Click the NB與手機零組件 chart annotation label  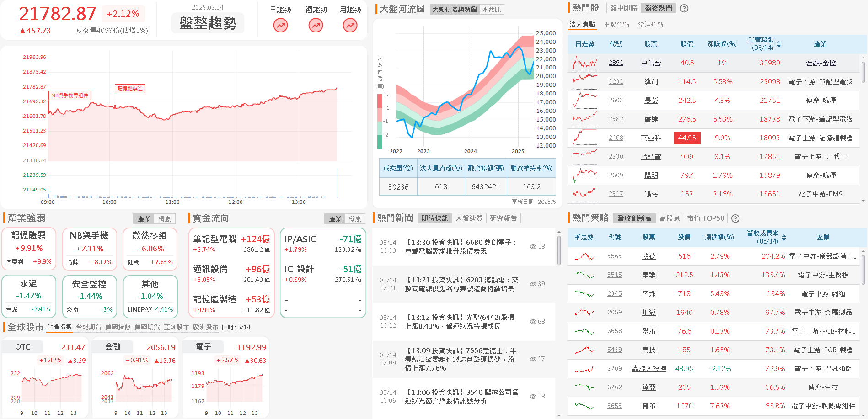[x=70, y=95]
